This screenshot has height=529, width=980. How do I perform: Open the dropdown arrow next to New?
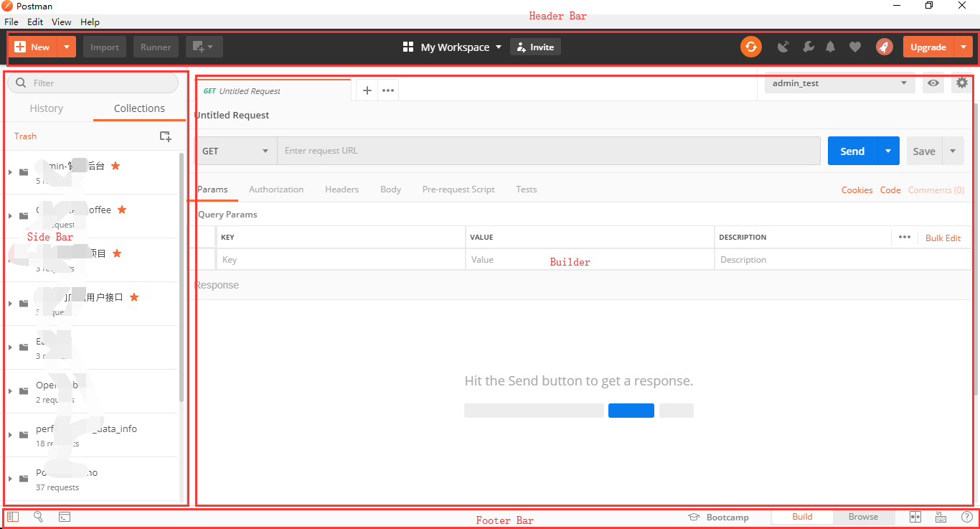click(x=66, y=47)
